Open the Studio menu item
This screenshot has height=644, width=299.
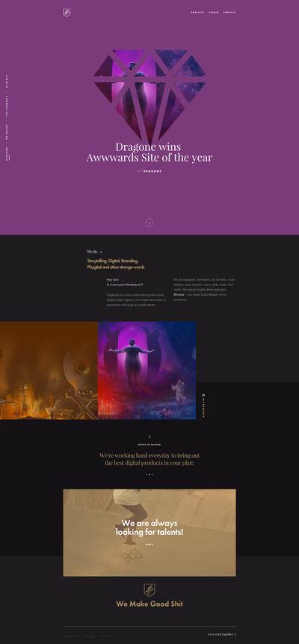(x=214, y=12)
